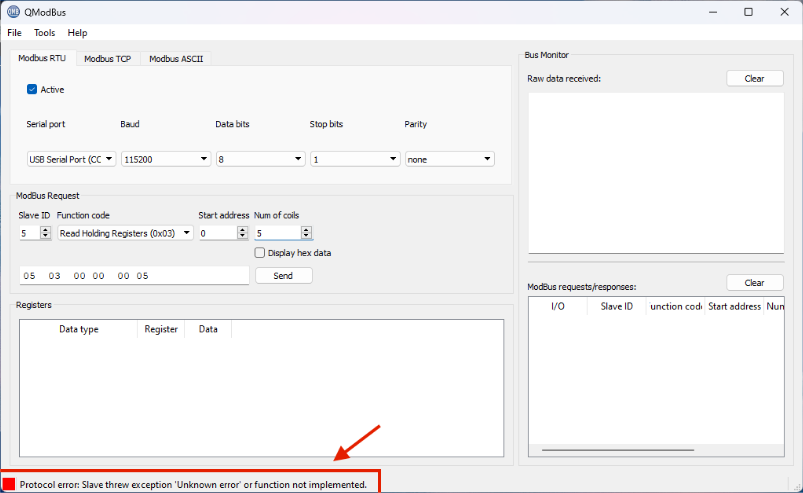Open the Baud rate 115200 dropdown

166,159
